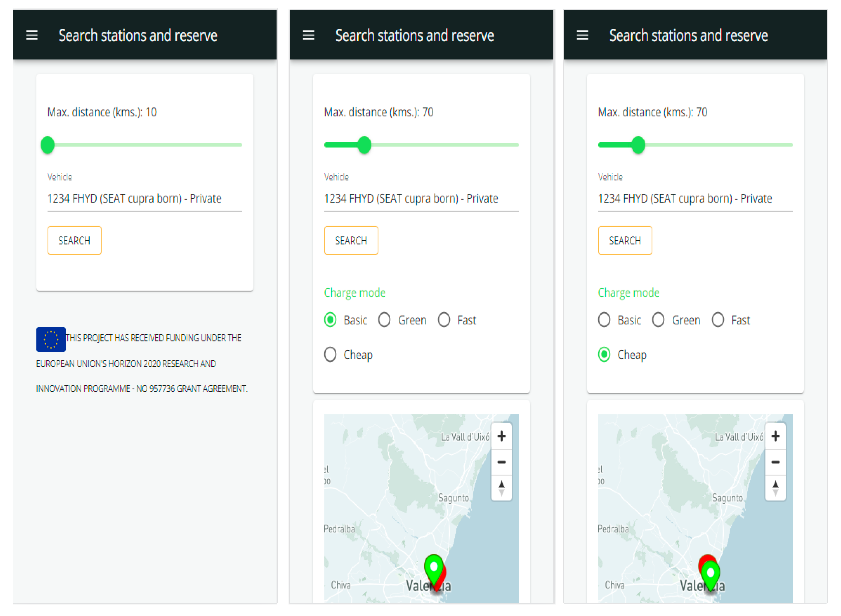The height and width of the screenshot is (616, 841).
Task: Zoom out on the right panel map
Action: tap(775, 462)
